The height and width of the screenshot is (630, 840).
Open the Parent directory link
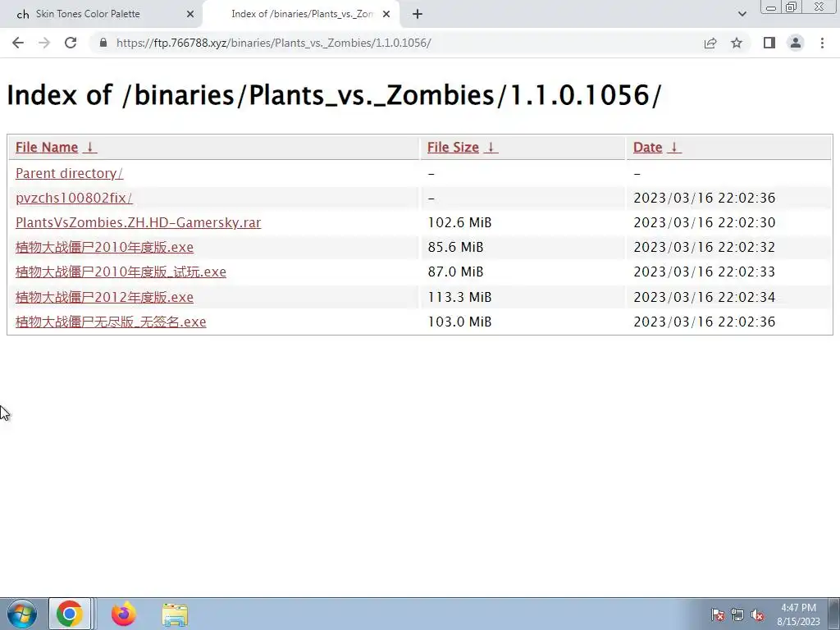tap(69, 173)
